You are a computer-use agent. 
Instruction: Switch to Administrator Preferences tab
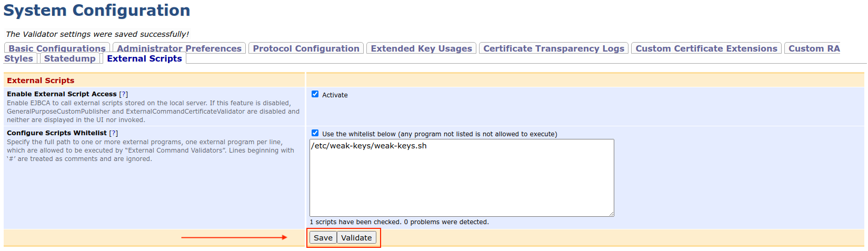tap(179, 48)
